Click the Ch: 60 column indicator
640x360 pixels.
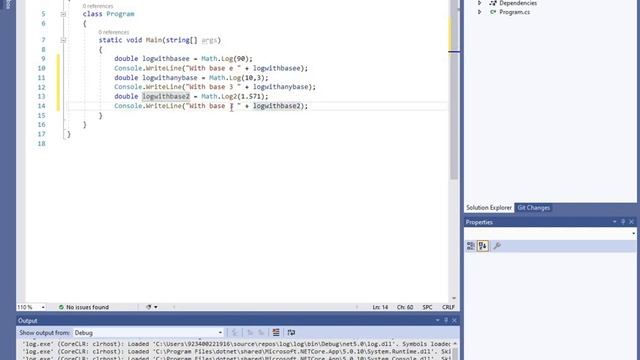[405, 307]
